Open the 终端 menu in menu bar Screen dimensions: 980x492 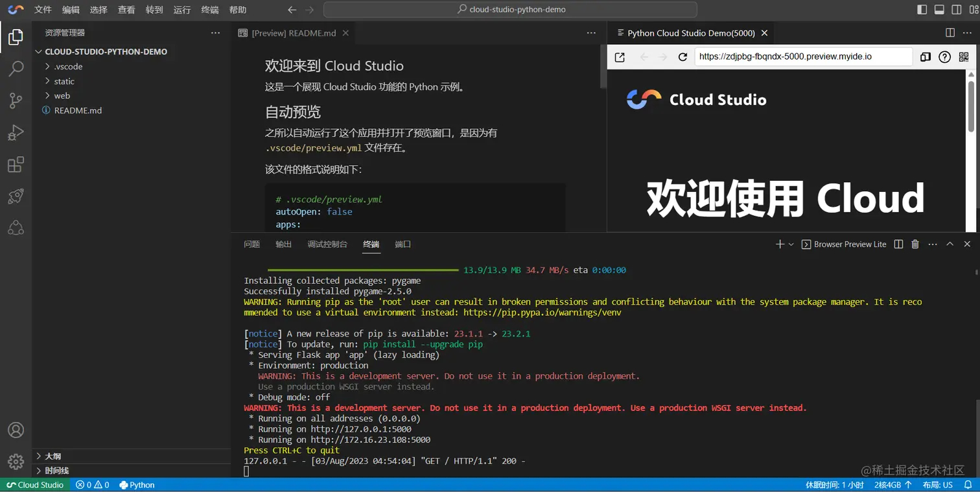pyautogui.click(x=210, y=10)
